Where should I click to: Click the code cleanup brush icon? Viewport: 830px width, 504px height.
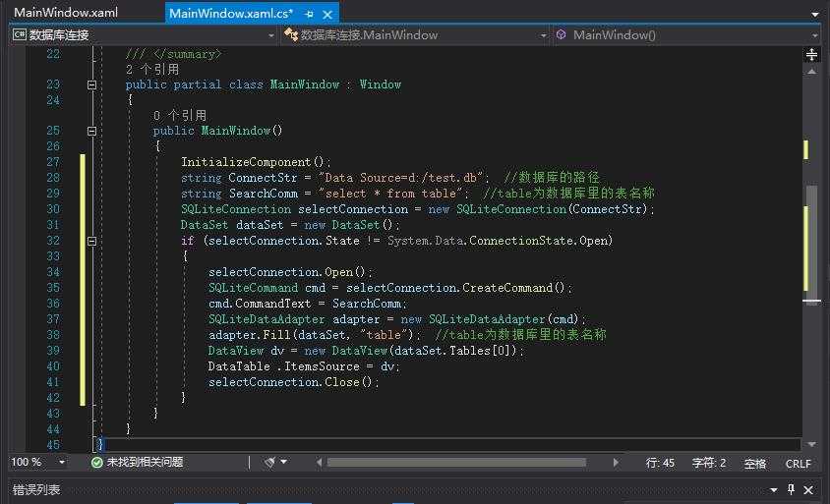270,463
